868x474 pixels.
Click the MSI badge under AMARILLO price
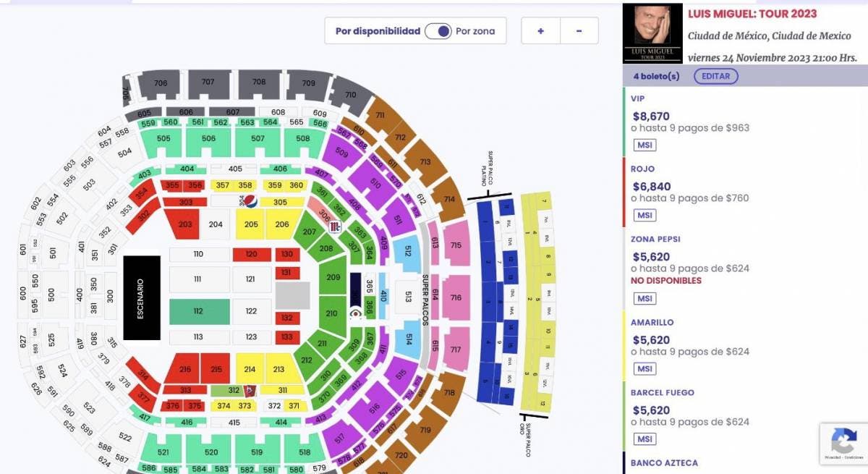tap(644, 369)
